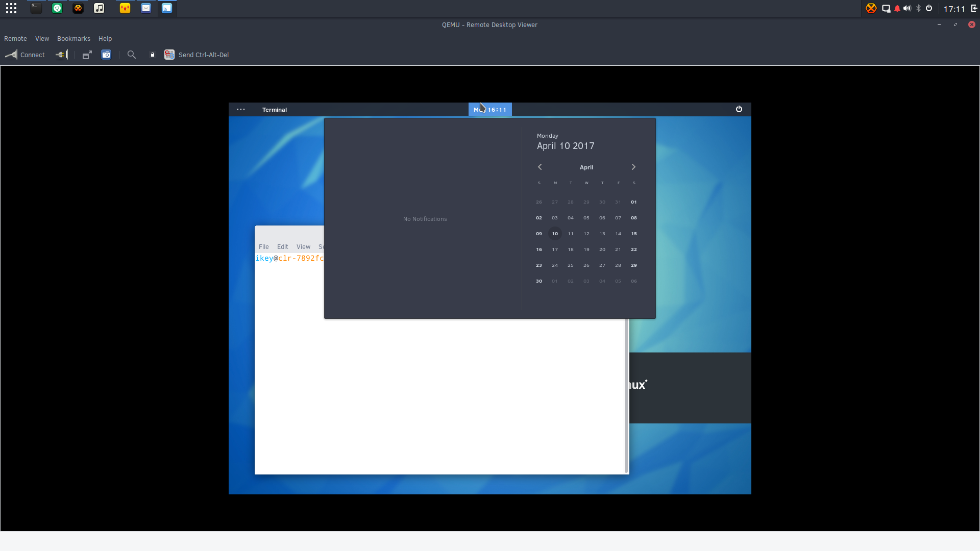The height and width of the screenshot is (551, 980).
Task: Click the HexChat tray icon
Action: tap(871, 8)
